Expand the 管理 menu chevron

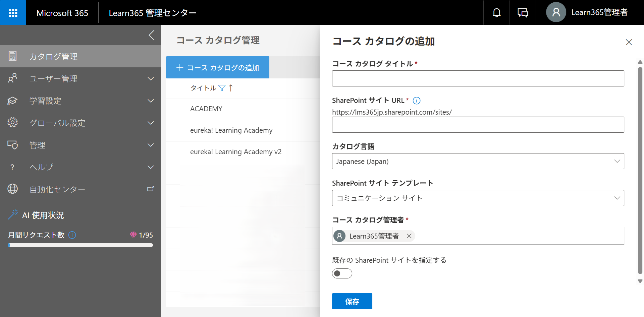pyautogui.click(x=151, y=145)
